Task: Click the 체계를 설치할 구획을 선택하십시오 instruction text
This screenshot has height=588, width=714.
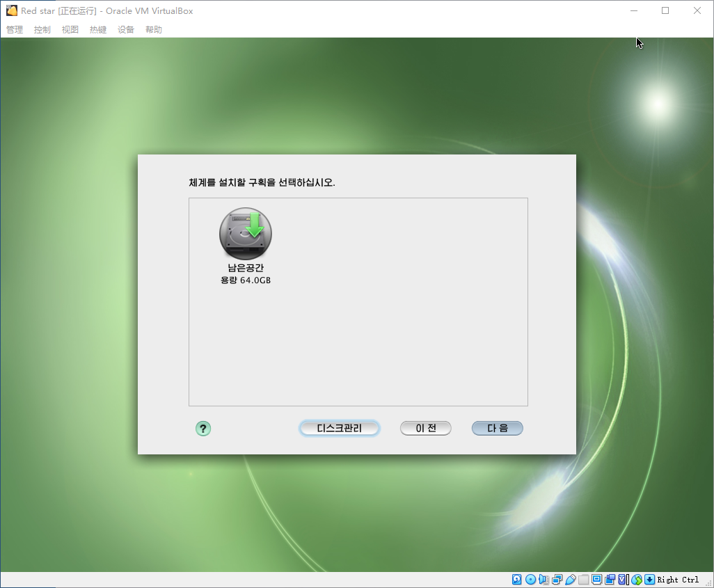Action: coord(262,182)
